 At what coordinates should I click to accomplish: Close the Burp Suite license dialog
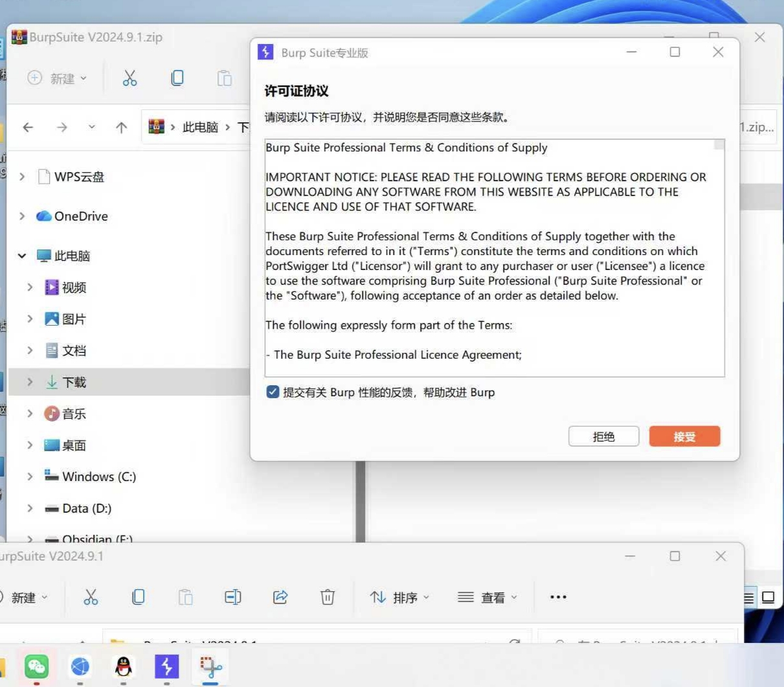pyautogui.click(x=718, y=52)
